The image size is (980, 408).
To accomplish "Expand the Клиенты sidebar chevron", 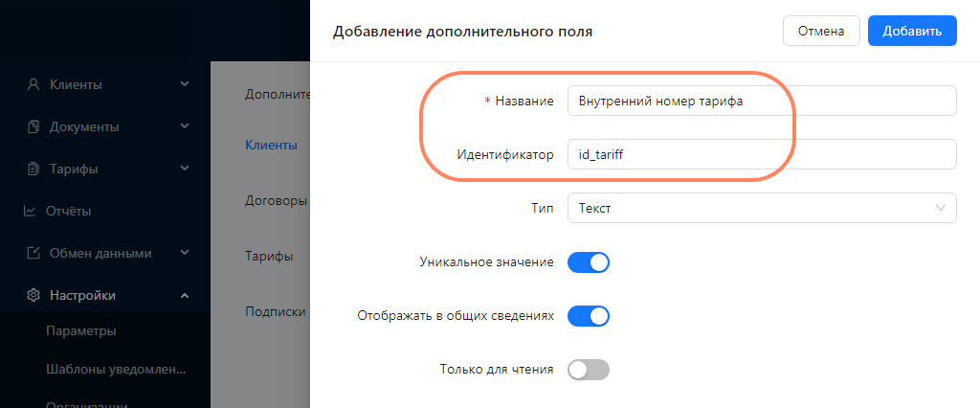I will pos(185,83).
